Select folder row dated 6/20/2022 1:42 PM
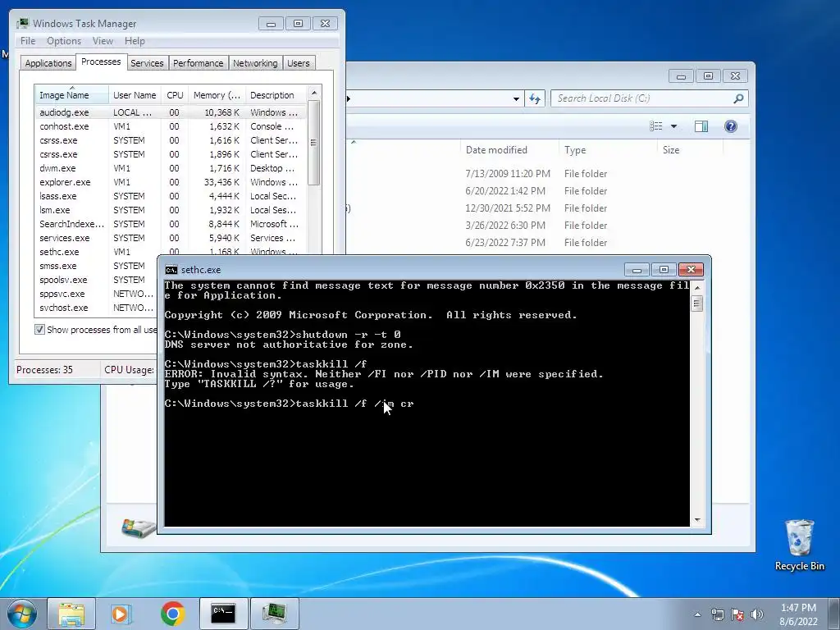The height and width of the screenshot is (630, 840). (x=536, y=190)
